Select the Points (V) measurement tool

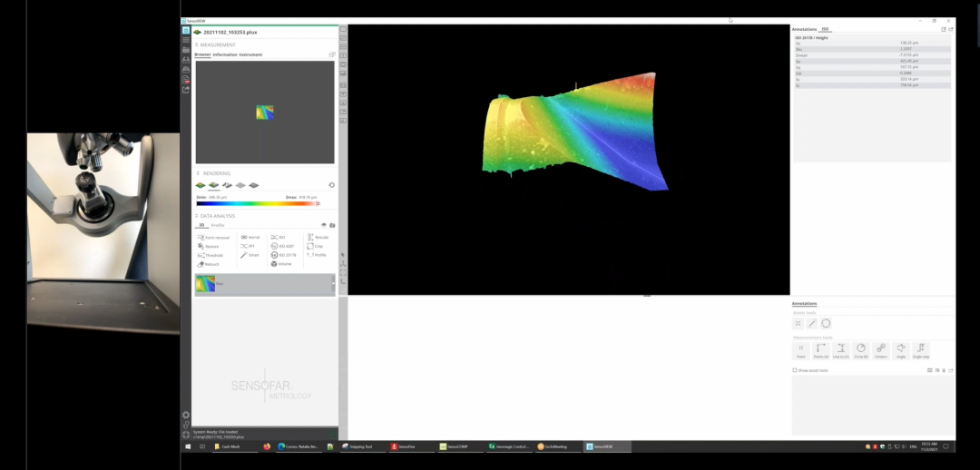[820, 350]
